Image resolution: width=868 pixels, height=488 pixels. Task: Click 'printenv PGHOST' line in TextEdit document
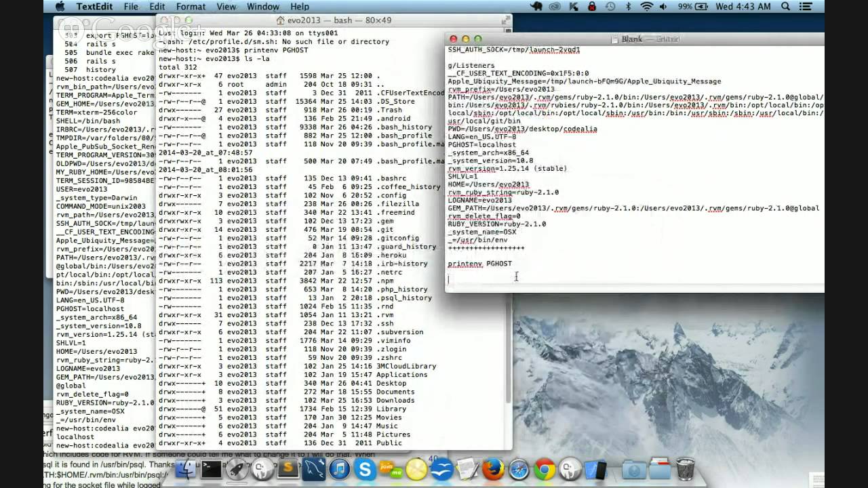[x=479, y=264]
